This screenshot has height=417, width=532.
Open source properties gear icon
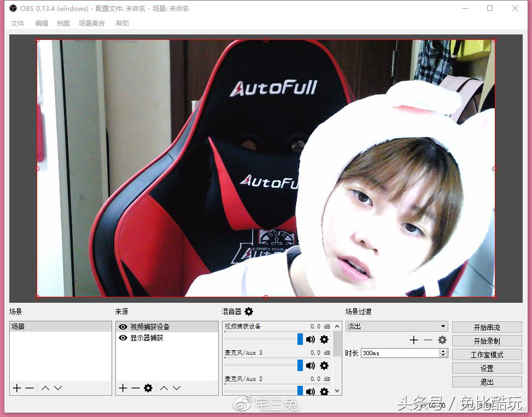click(148, 388)
